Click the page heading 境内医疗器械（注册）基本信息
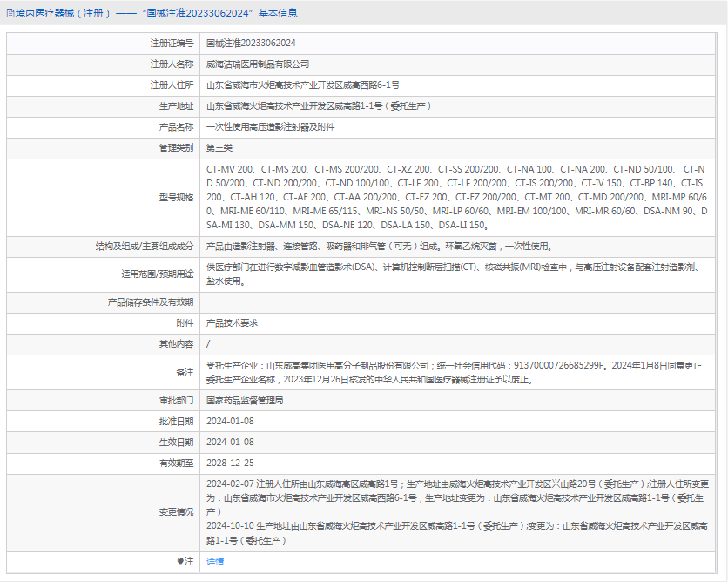The height and width of the screenshot is (582, 728). 157,13
